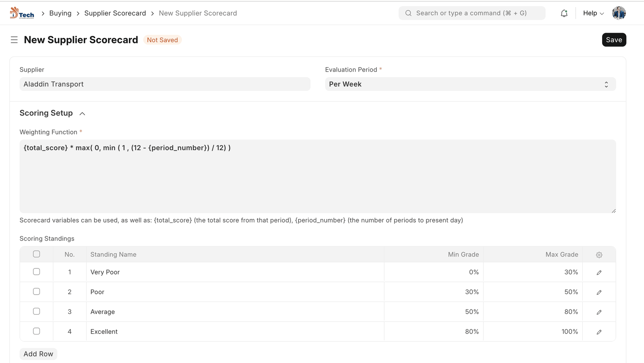The height and width of the screenshot is (363, 644).
Task: Edit the Excellent standing row
Action: (x=599, y=332)
